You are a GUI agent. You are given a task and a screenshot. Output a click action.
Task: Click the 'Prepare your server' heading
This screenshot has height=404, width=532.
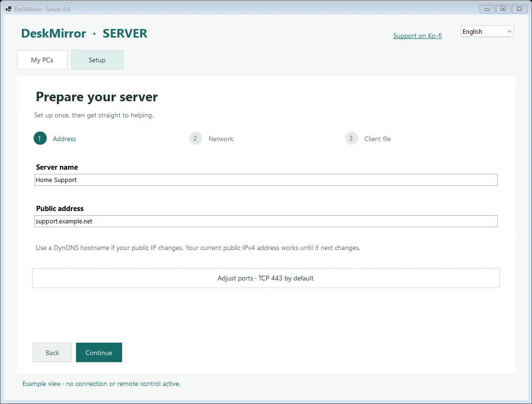97,97
